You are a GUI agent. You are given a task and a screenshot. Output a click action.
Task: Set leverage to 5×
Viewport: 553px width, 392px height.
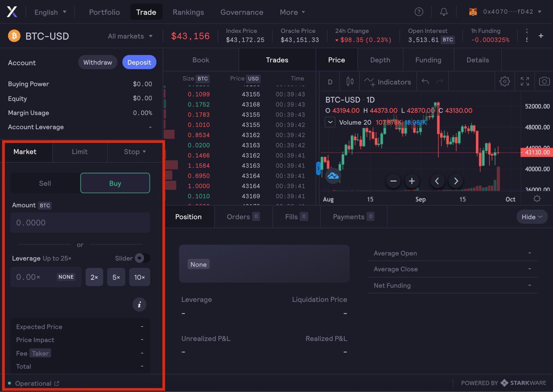[x=116, y=277]
